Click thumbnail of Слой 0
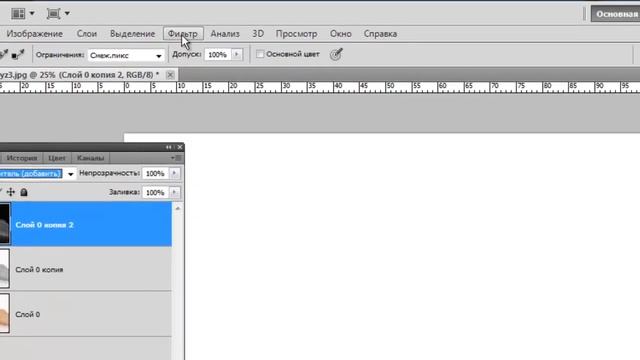Image resolution: width=640 pixels, height=360 pixels. pyautogui.click(x=4, y=313)
